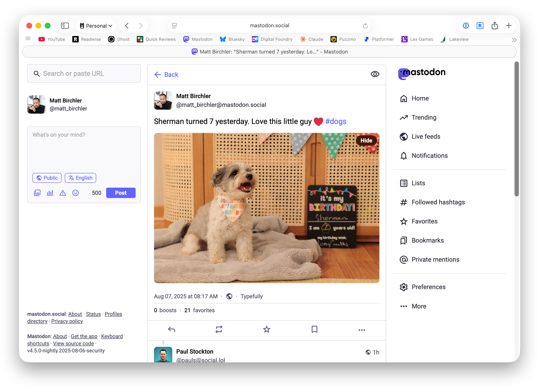Click the Search or paste URL field

click(84, 73)
